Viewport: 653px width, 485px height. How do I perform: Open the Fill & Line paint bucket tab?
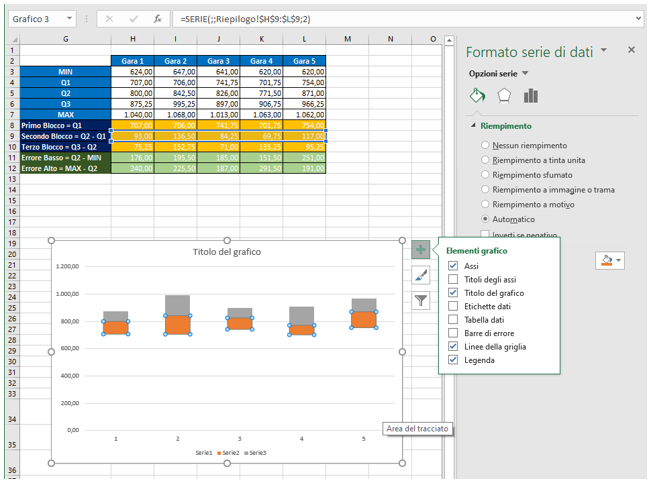tap(477, 96)
